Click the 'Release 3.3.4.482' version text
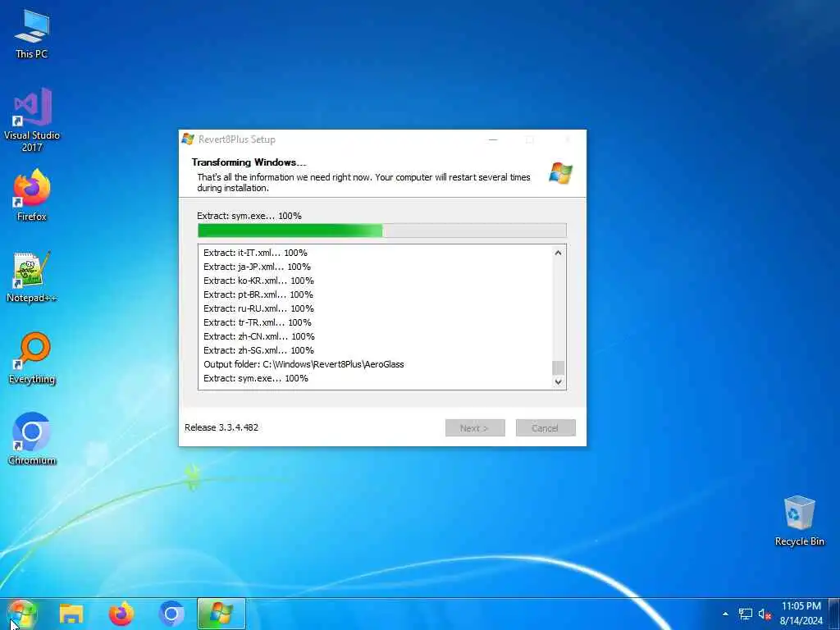Image resolution: width=840 pixels, height=630 pixels. [x=221, y=427]
